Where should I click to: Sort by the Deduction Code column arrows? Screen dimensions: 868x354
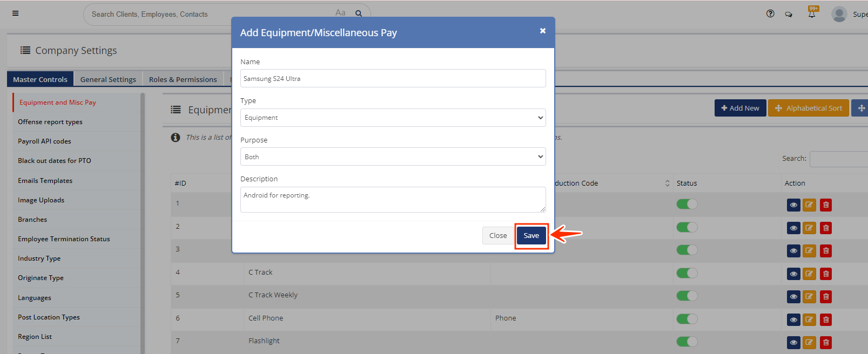tap(667, 183)
